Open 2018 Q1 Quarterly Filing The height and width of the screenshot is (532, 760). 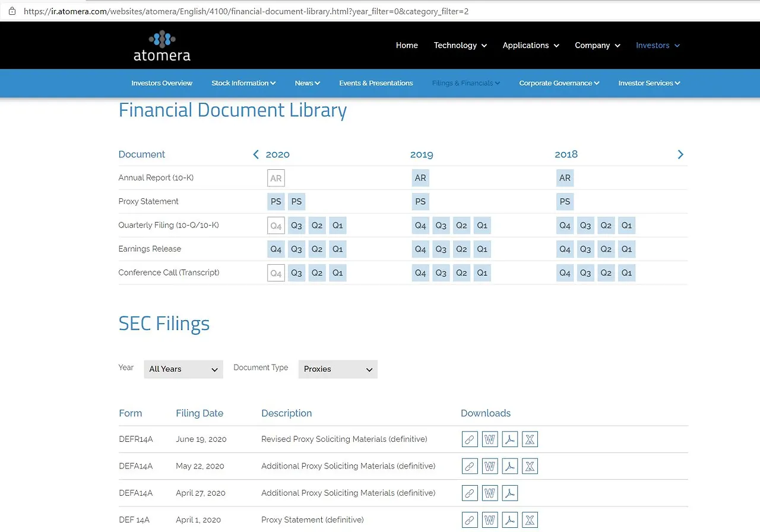pos(626,226)
